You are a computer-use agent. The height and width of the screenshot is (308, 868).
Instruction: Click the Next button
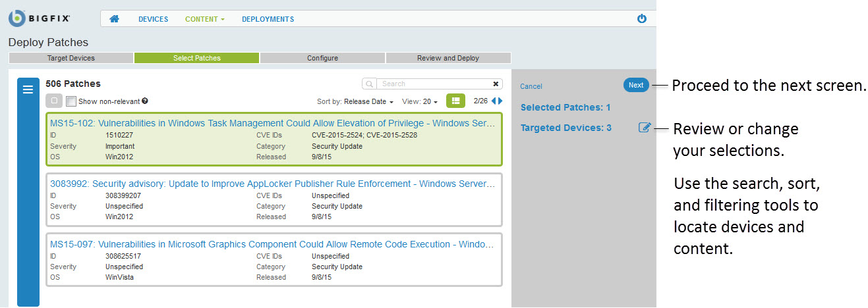click(636, 85)
